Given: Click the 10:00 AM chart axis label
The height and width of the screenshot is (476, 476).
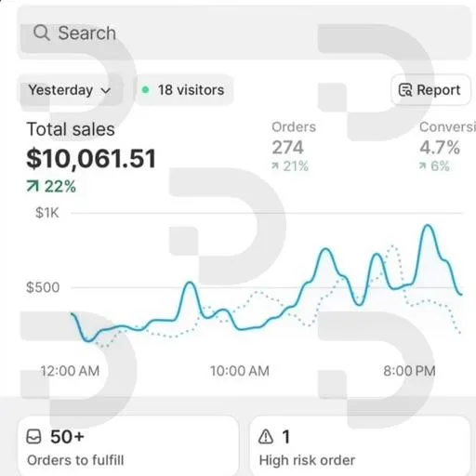Looking at the screenshot, I should tap(240, 371).
